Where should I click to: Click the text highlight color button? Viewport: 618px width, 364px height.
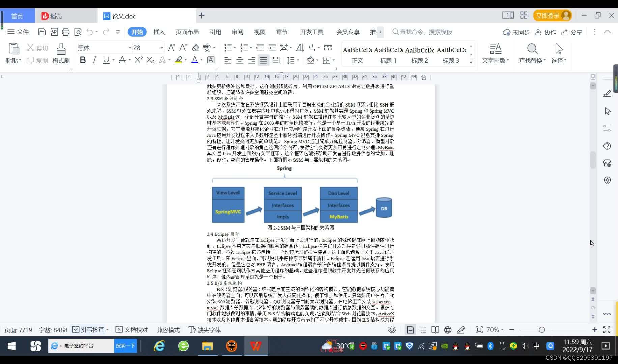click(179, 60)
